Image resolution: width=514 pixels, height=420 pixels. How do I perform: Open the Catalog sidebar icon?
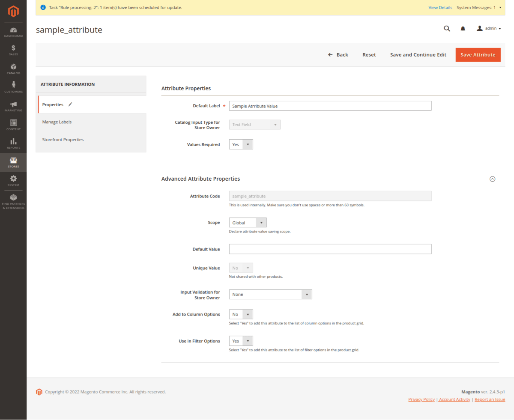(13, 69)
